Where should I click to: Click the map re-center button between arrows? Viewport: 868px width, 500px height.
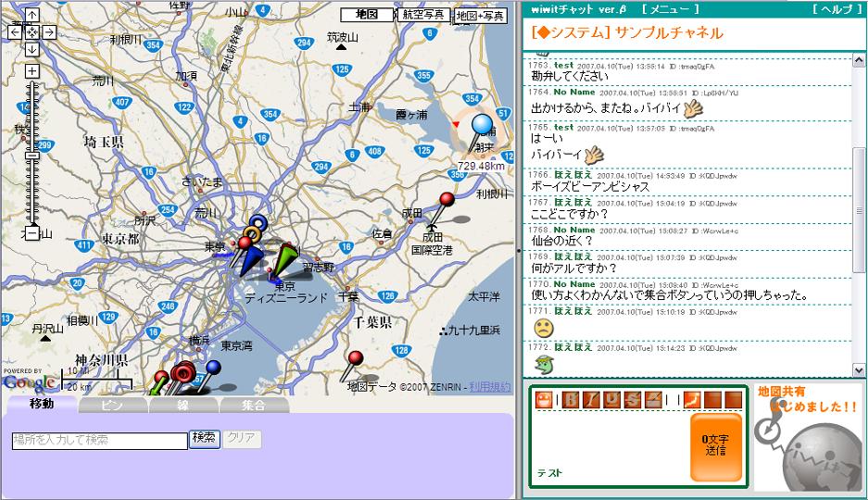coord(32,32)
